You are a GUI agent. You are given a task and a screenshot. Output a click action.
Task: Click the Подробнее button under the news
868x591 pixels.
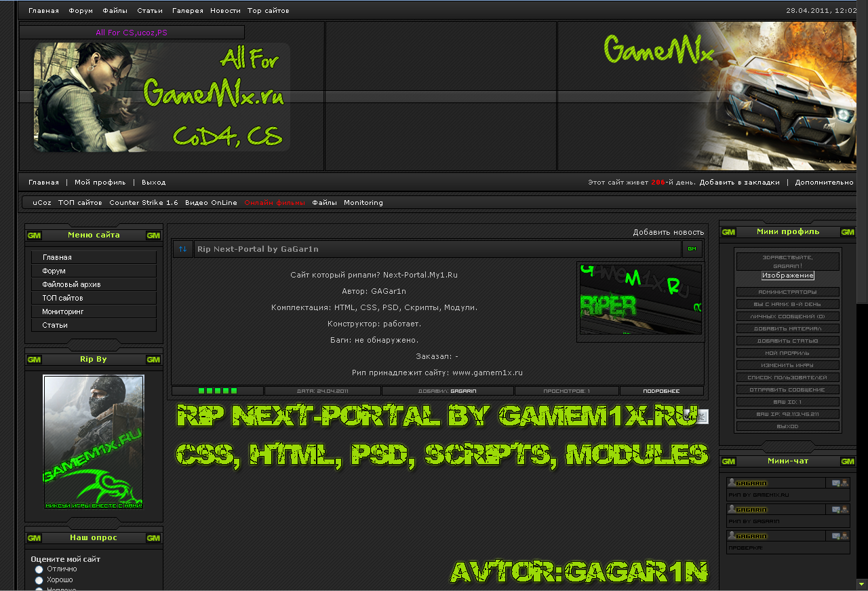[661, 391]
